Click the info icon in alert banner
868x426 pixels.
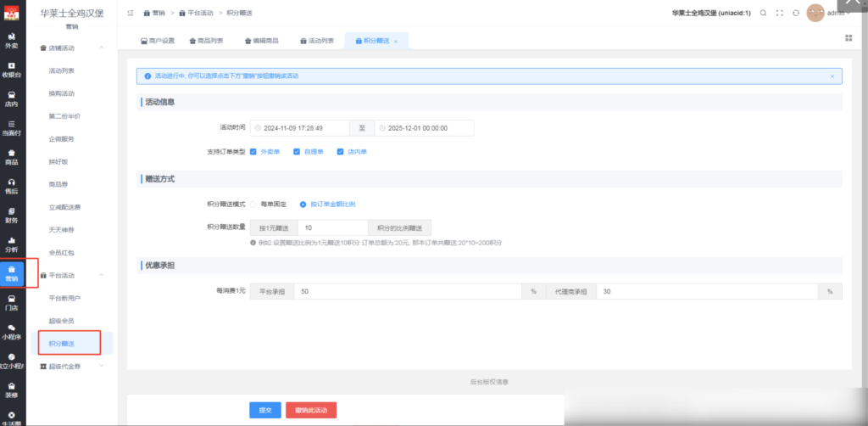(x=147, y=76)
